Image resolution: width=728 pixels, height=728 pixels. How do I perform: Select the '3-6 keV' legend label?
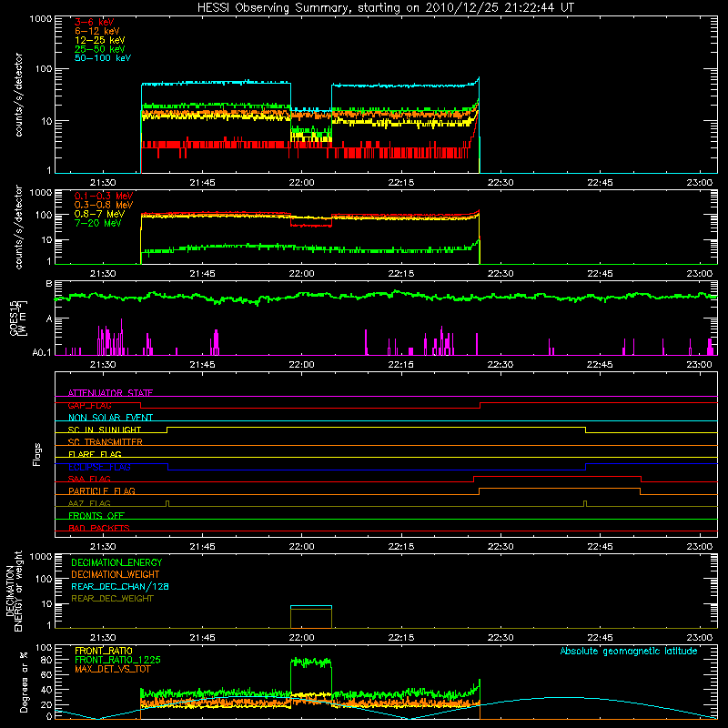pyautogui.click(x=95, y=22)
